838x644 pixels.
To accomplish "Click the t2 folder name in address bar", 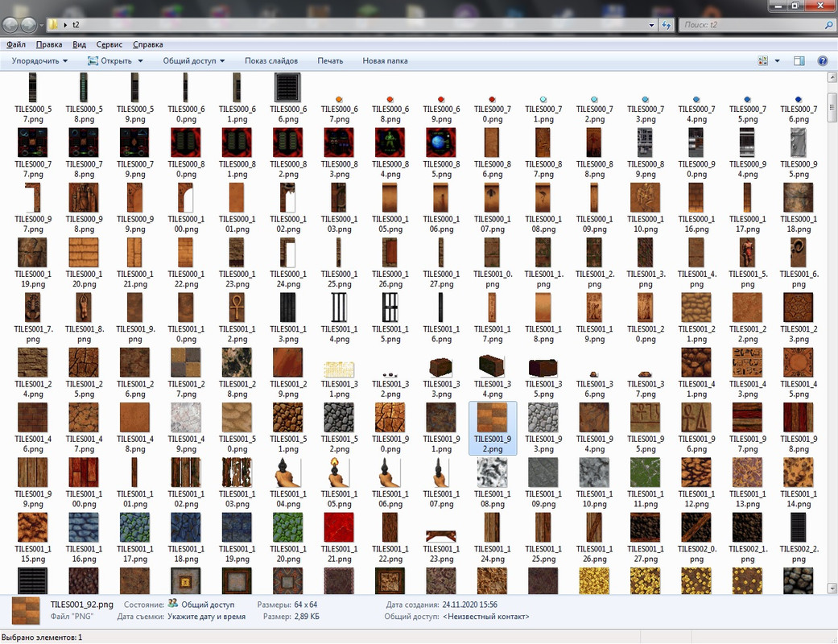I will [76, 25].
